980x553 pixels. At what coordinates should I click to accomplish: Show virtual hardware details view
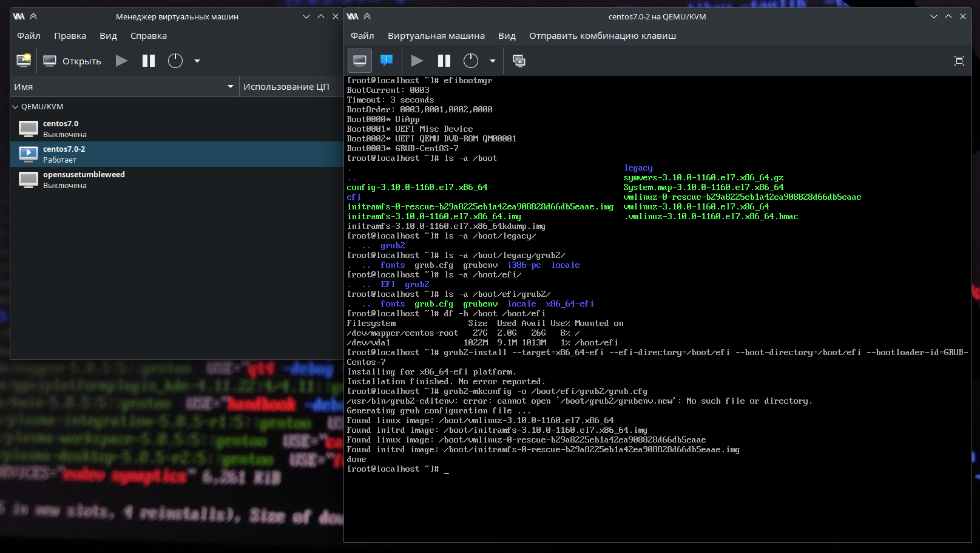(x=387, y=61)
